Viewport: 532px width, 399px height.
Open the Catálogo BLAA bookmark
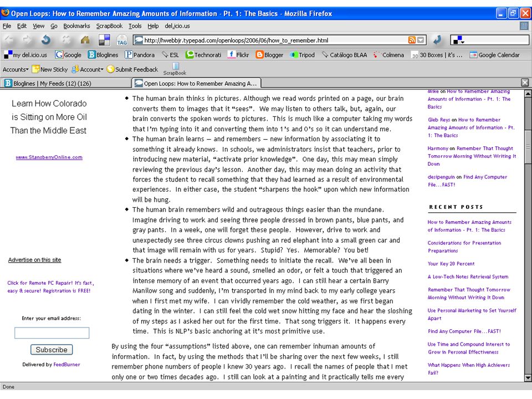click(344, 55)
